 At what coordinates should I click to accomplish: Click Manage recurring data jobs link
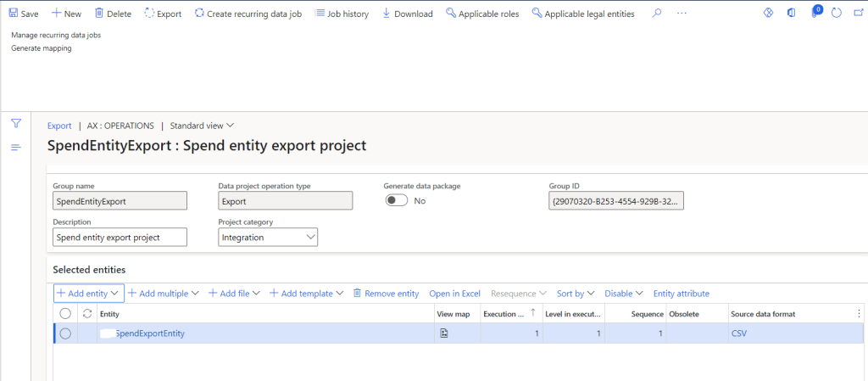click(x=56, y=35)
